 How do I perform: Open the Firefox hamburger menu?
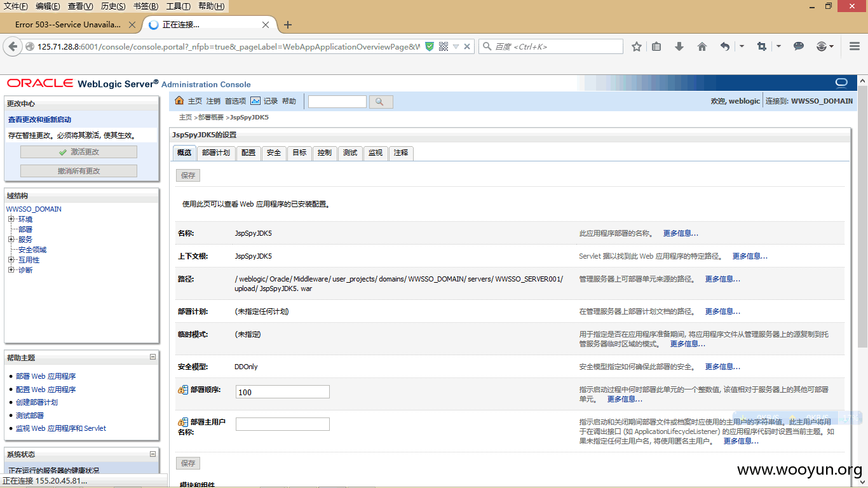pyautogui.click(x=855, y=46)
